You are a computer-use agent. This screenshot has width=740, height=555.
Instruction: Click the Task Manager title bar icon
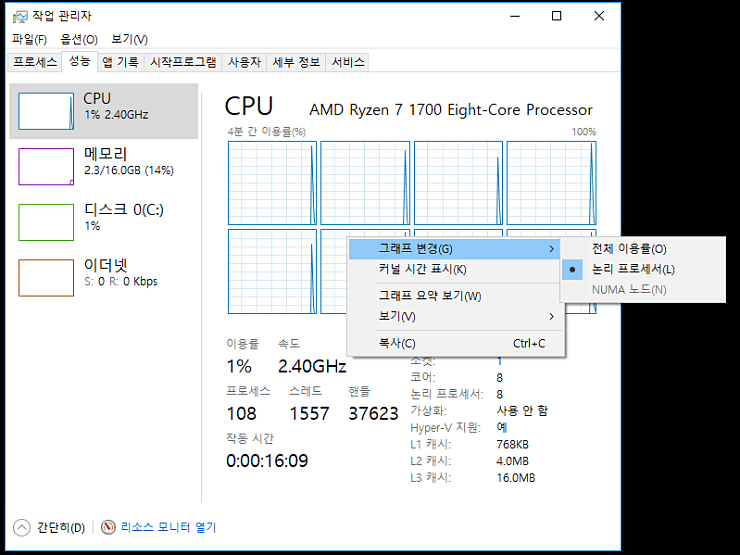coord(20,17)
